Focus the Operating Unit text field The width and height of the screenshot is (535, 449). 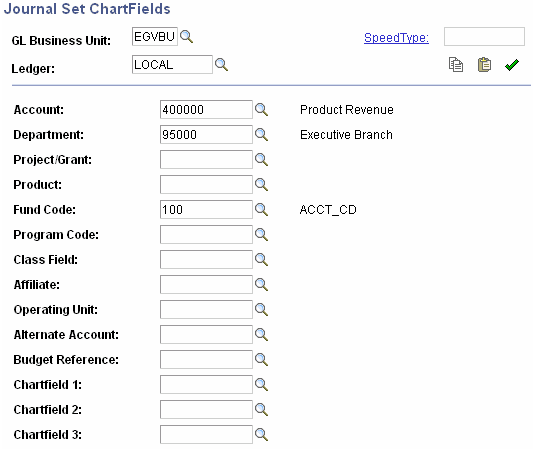206,309
